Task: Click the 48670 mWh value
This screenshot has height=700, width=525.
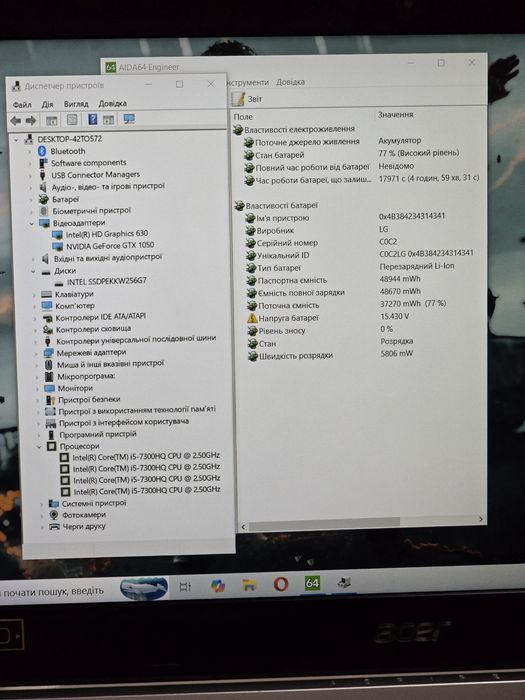Action: click(400, 291)
